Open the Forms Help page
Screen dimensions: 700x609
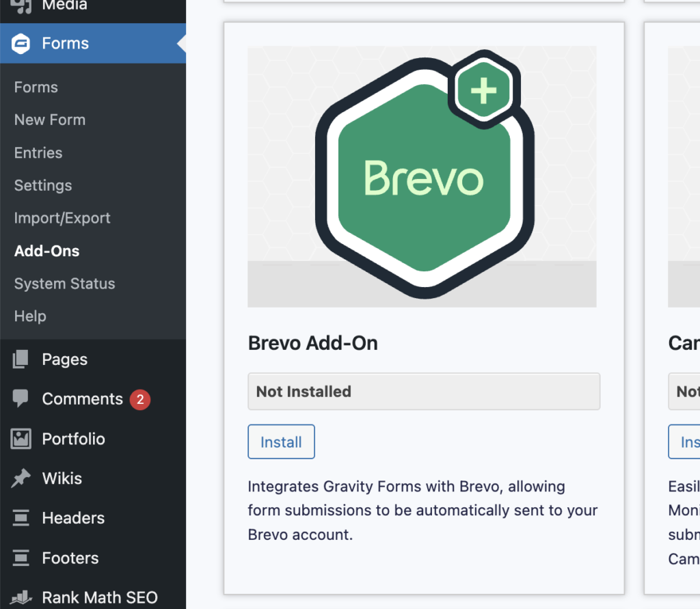pyautogui.click(x=30, y=316)
